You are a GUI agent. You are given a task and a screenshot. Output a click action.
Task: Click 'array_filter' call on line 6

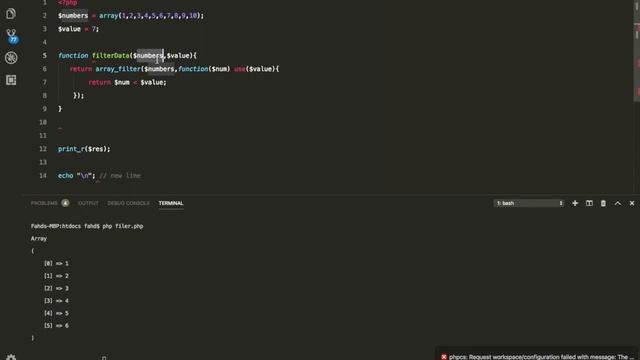point(118,69)
